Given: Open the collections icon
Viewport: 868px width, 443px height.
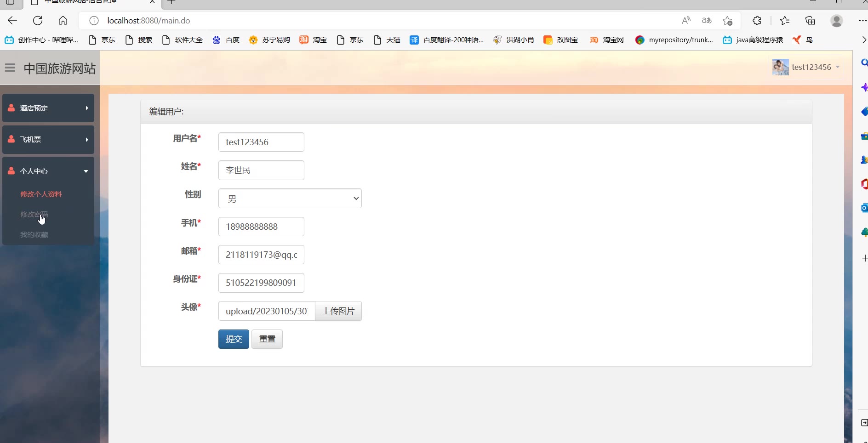Looking at the screenshot, I should click(x=810, y=20).
